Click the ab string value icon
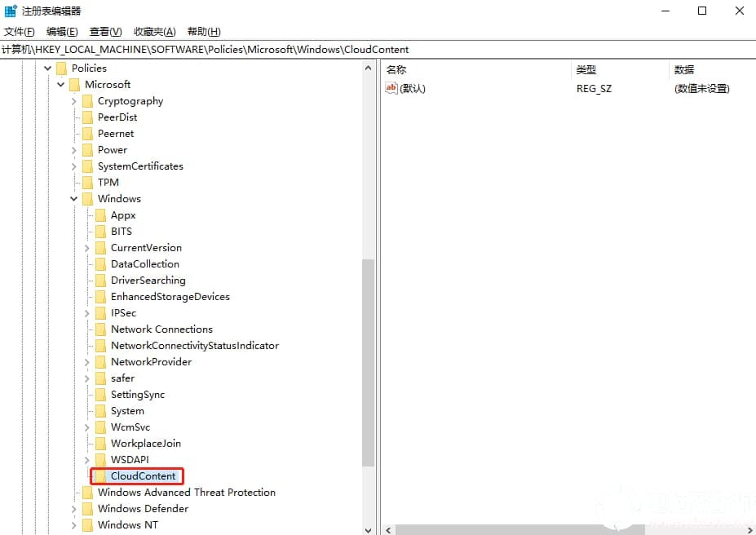This screenshot has height=535, width=756. click(x=391, y=88)
